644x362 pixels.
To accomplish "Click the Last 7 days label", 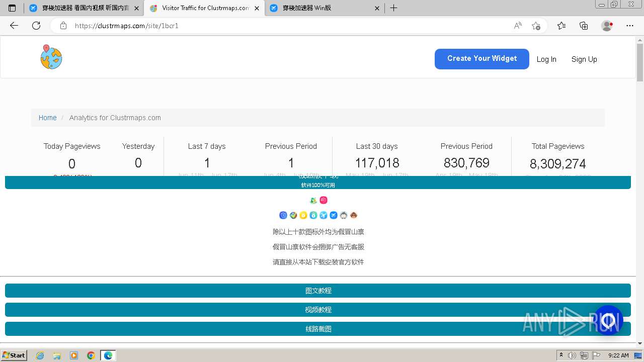I will point(207,146).
